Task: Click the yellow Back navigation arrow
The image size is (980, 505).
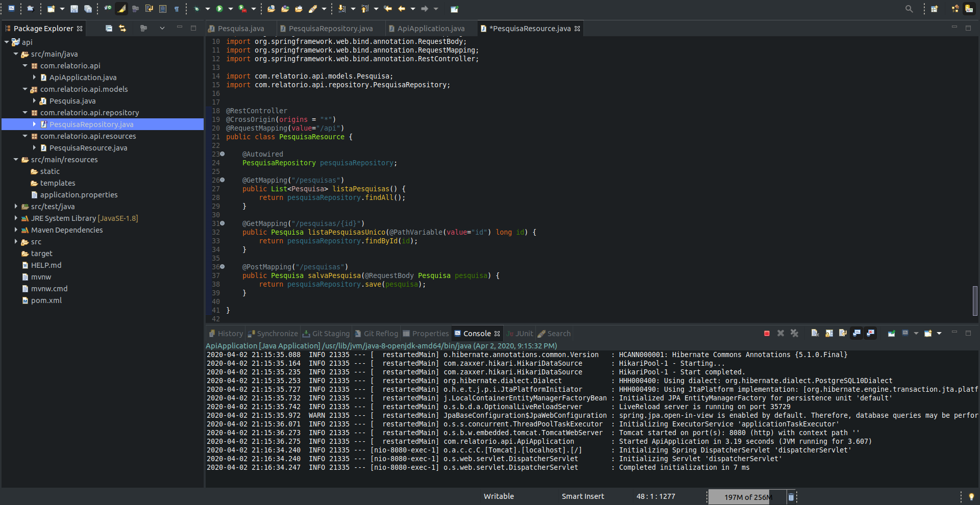Action: (x=402, y=9)
